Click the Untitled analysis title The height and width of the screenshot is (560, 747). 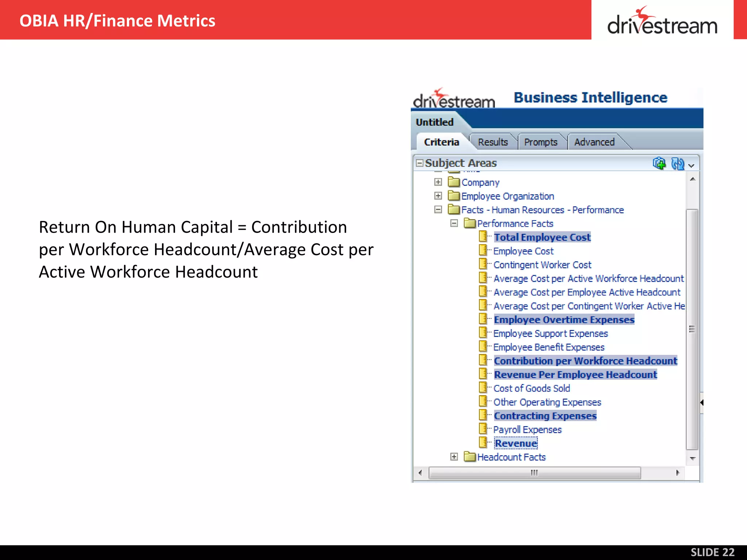click(434, 122)
